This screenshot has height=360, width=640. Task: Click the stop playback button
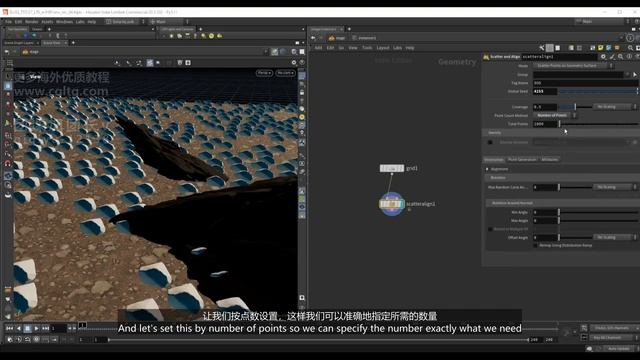click(x=27, y=328)
